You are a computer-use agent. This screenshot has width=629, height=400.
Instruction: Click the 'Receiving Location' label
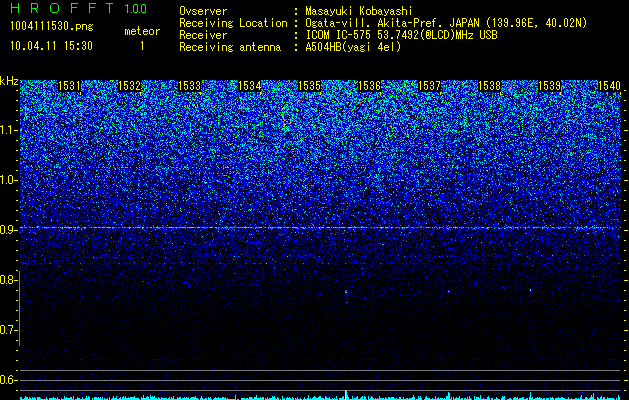coord(233,23)
